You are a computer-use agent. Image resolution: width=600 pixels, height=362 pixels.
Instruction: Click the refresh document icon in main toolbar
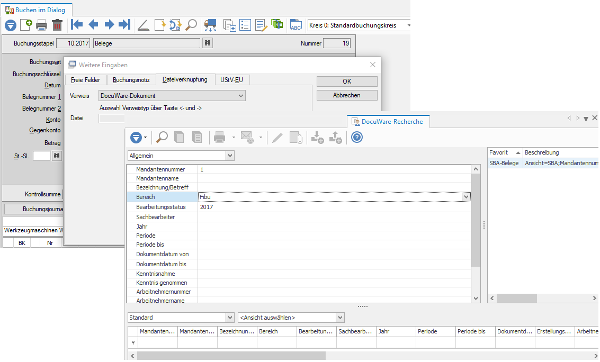(175, 25)
